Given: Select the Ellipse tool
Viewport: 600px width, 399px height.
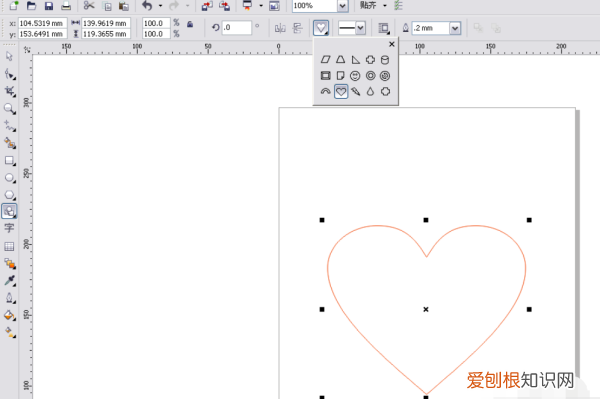Looking at the screenshot, I should pos(10,178).
